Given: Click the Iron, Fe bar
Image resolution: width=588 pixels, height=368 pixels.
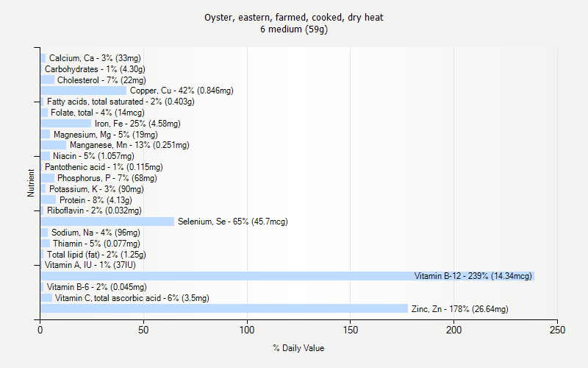Looking at the screenshot, I should [66, 124].
